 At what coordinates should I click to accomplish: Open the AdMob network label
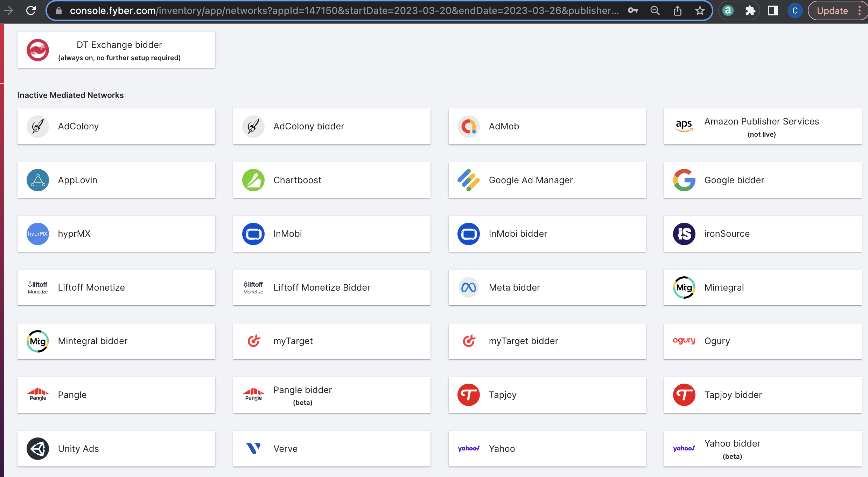coord(504,126)
